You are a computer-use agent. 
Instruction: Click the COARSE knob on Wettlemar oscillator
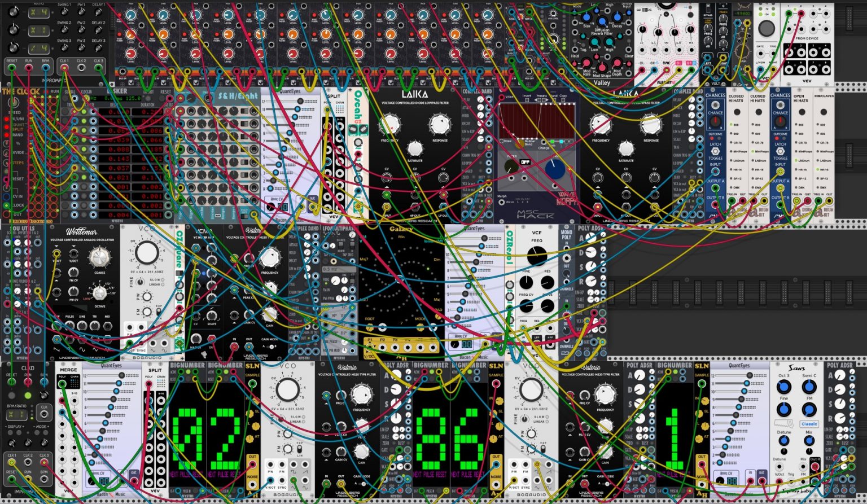pos(99,258)
